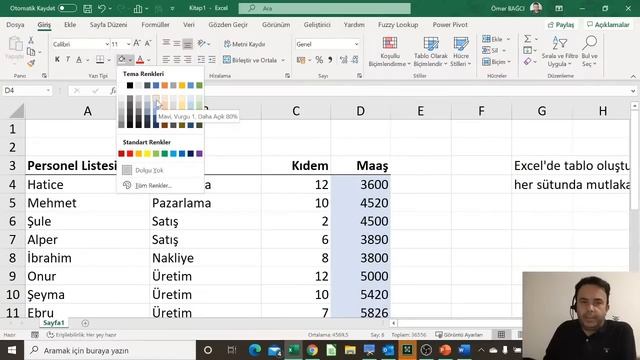Toggle underline with the A button

(x=79, y=60)
